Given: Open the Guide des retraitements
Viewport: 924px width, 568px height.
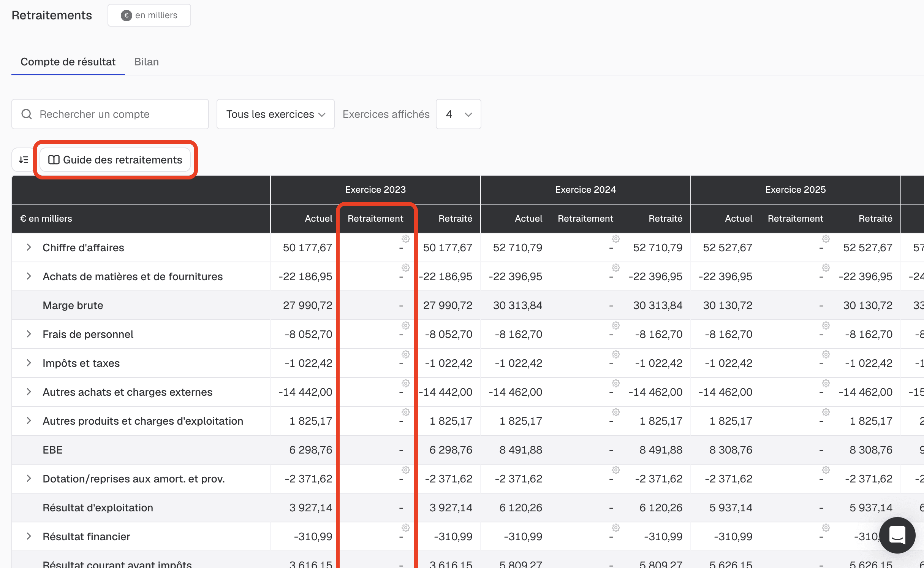Looking at the screenshot, I should click(115, 160).
